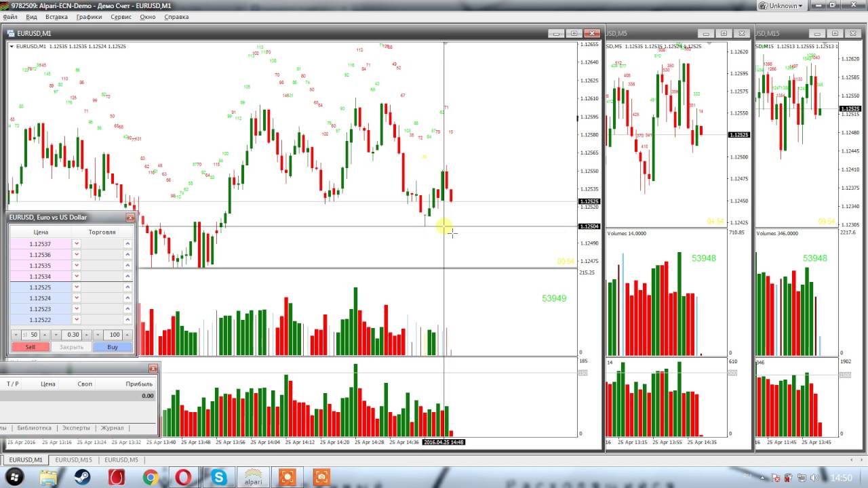Expand the Unknown dropdown at top right
This screenshot has height=488, width=868.
783,5
